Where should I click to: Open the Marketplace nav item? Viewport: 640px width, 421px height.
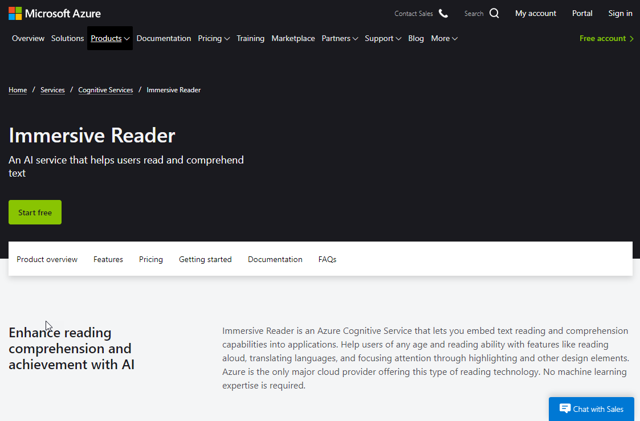pyautogui.click(x=293, y=38)
